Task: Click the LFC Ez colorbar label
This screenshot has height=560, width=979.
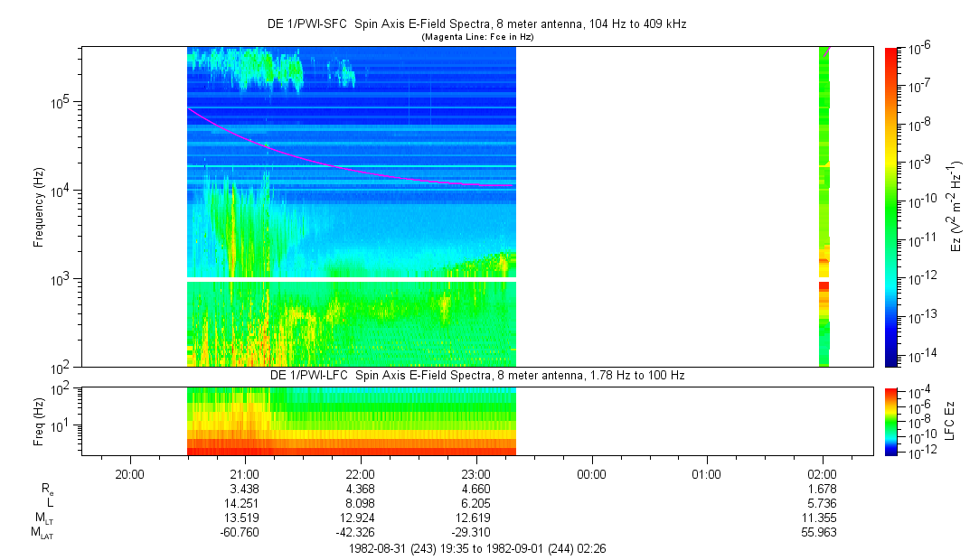Action: pos(947,421)
